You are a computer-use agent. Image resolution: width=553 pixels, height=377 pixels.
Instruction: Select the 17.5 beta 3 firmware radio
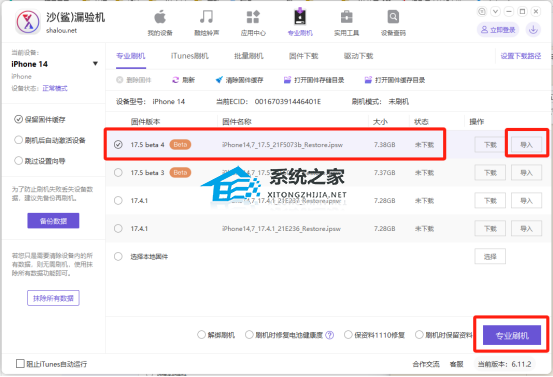pos(118,172)
